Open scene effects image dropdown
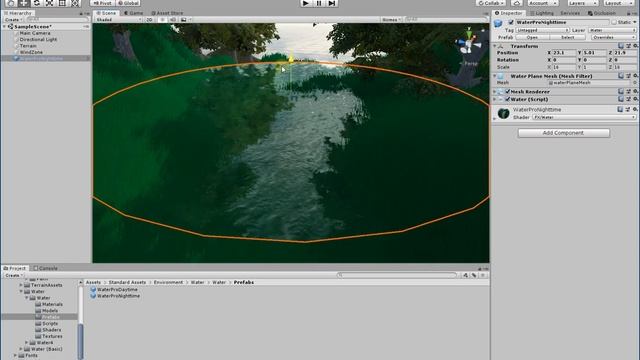The width and height of the screenshot is (640, 360). 186,20
